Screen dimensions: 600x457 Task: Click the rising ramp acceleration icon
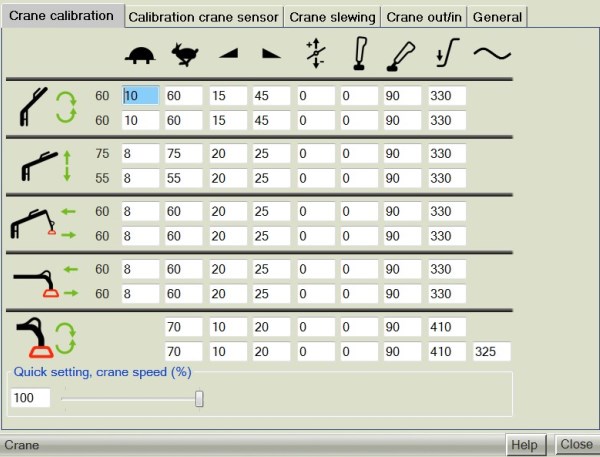(x=229, y=56)
